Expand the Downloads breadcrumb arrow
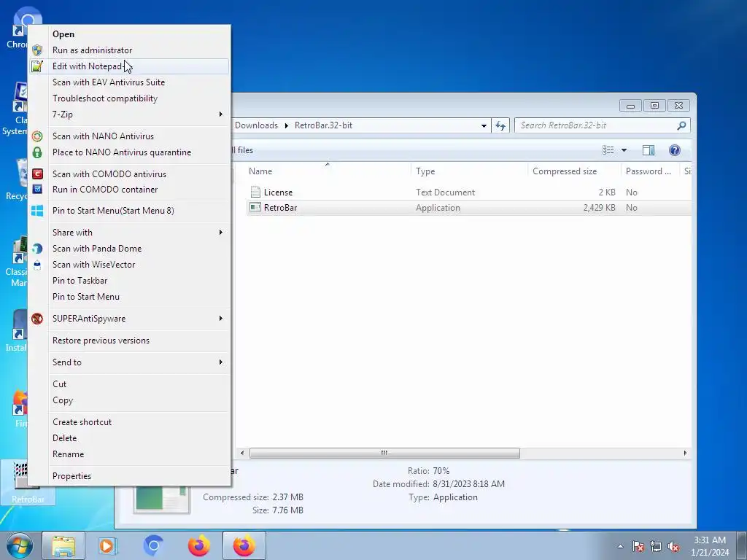Viewport: 747px width, 560px height. pyautogui.click(x=286, y=125)
